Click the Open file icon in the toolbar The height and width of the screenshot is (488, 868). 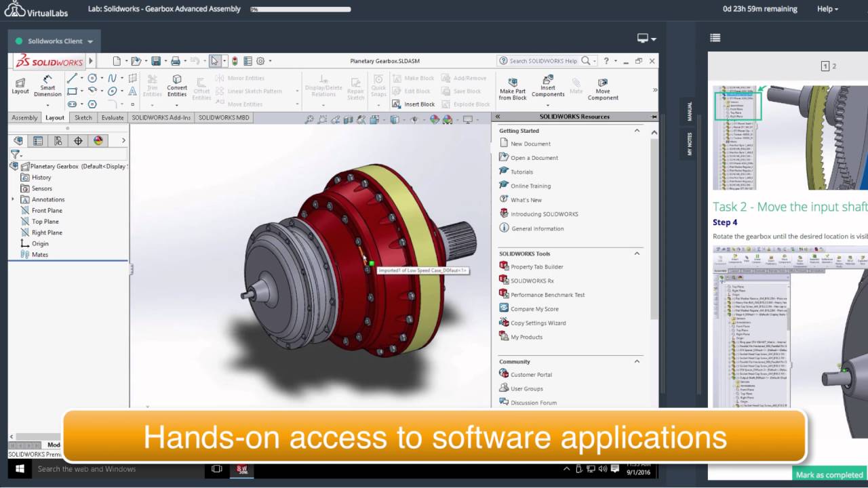(136, 61)
